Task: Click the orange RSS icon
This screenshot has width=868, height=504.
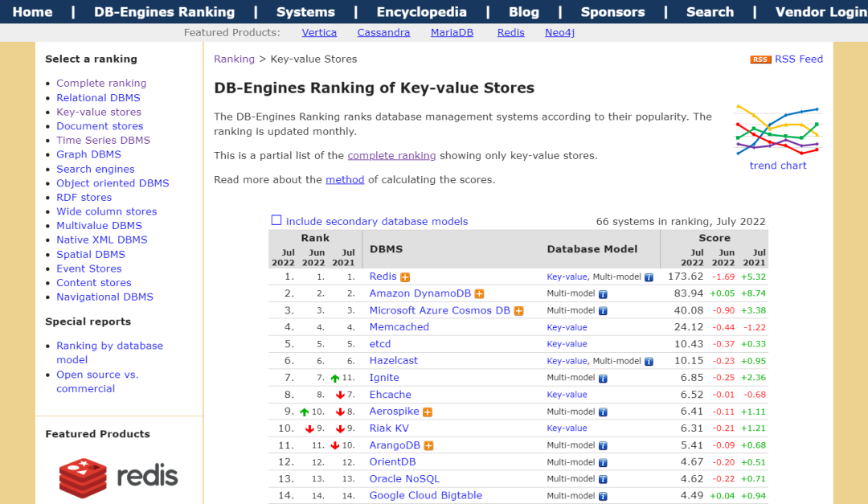Action: pos(760,59)
